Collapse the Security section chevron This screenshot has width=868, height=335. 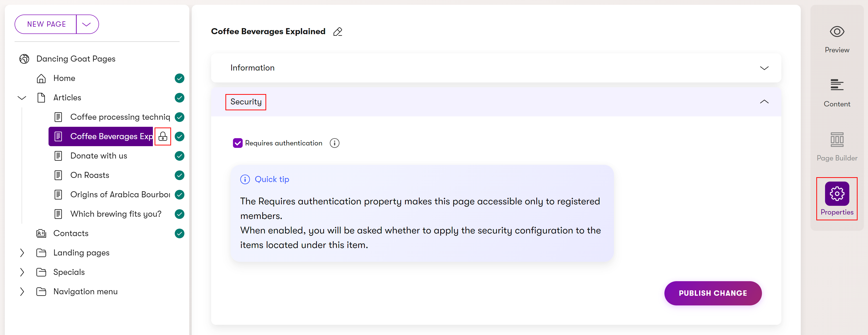764,102
